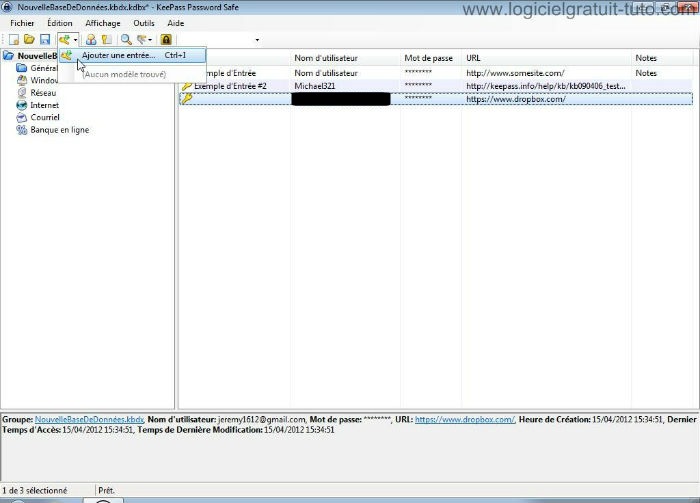This screenshot has height=503, width=700.
Task: Sort by the Mot de passe column header
Action: [431, 58]
